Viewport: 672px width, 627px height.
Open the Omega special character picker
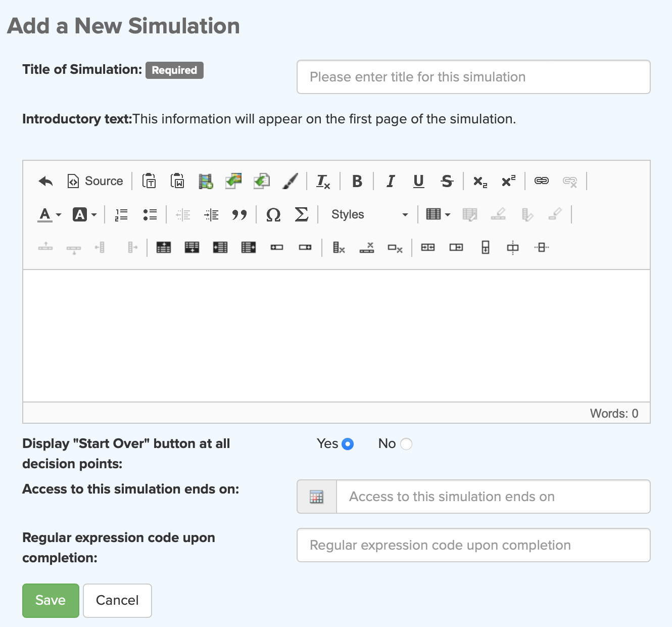273,215
